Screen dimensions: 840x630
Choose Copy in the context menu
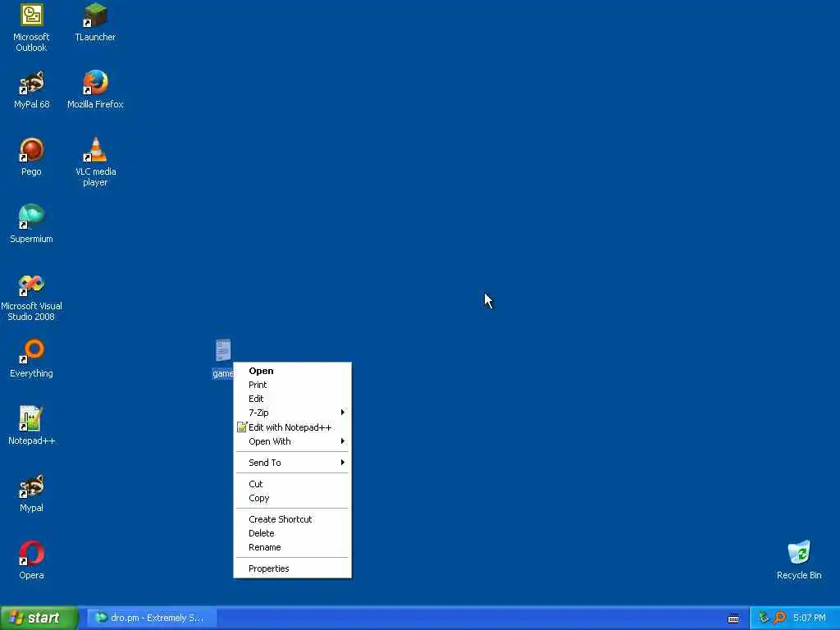[x=293, y=498]
